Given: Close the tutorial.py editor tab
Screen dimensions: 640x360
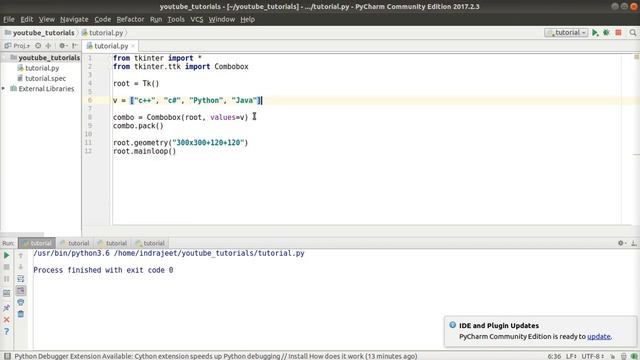Looking at the screenshot, I should click(133, 46).
